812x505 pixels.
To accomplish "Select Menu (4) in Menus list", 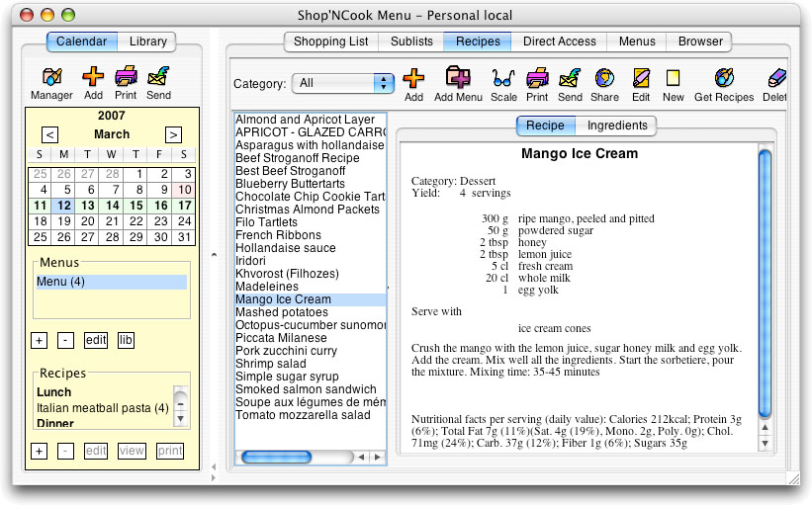I will tap(111, 282).
